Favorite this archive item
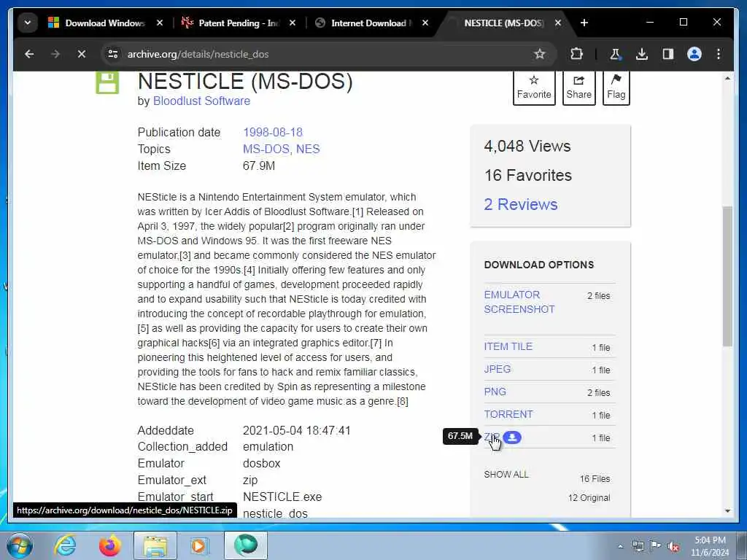 click(x=534, y=87)
